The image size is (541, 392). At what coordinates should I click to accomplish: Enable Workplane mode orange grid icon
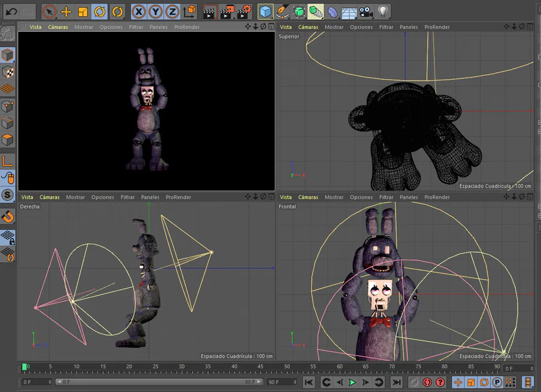pos(7,89)
